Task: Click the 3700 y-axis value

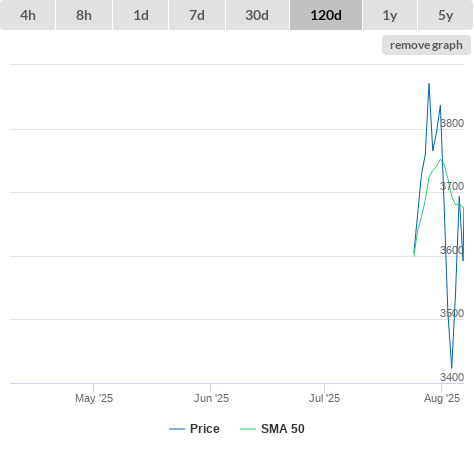Action: [x=452, y=186]
